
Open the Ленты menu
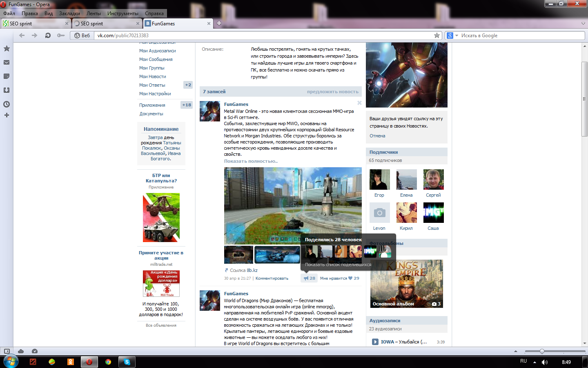click(x=94, y=13)
